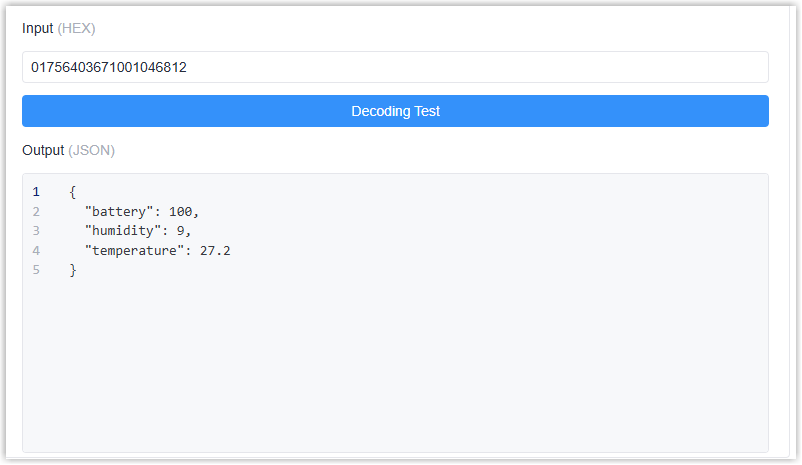Screen dimensions: 802x465
Task: Select line number 2 in output gutter
Action: coord(36,211)
